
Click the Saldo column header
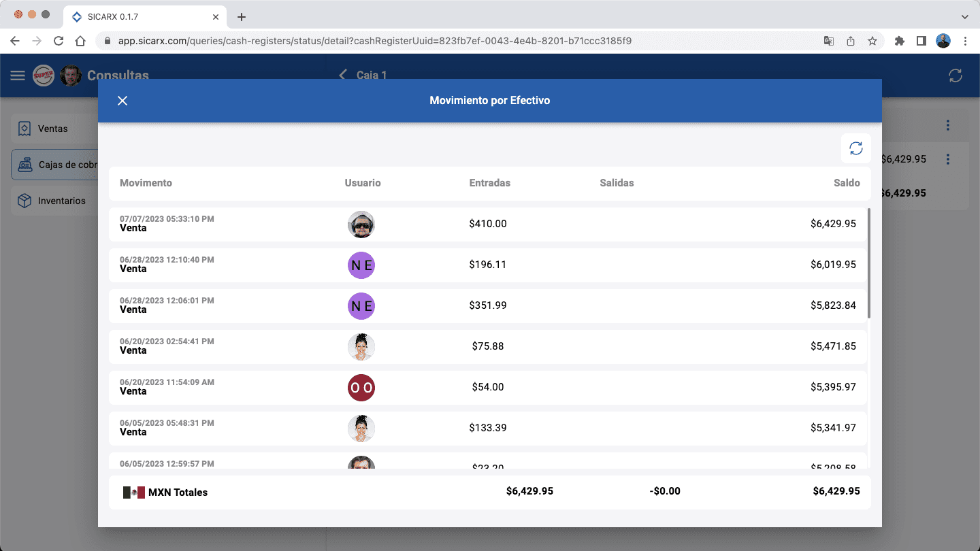[x=847, y=183]
